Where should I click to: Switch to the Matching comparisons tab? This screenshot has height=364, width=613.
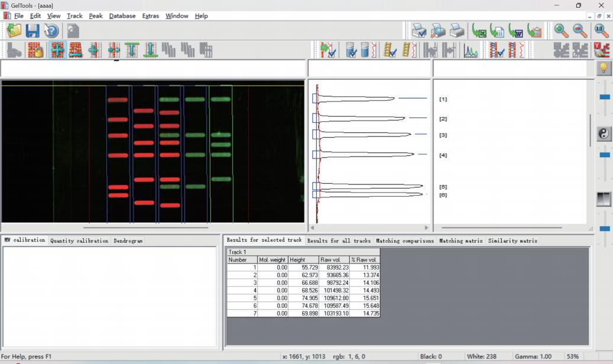(x=405, y=241)
